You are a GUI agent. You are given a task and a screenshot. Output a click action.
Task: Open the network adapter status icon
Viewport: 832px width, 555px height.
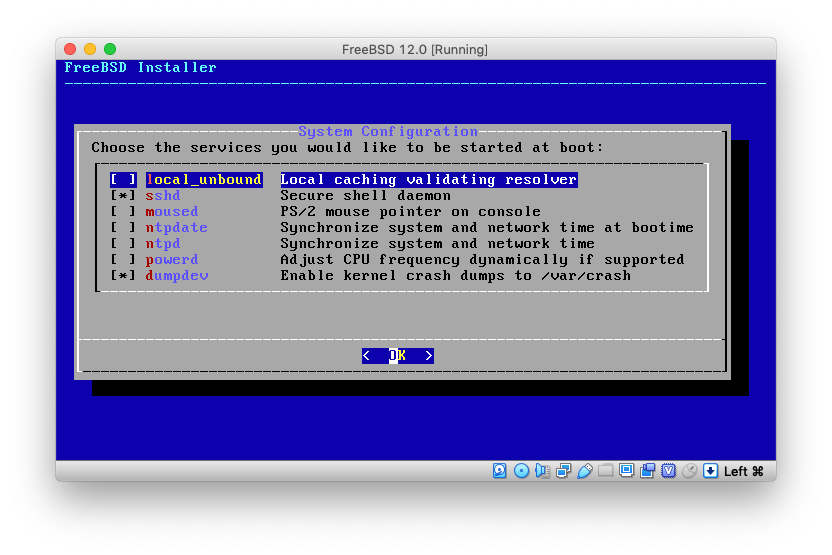click(x=563, y=471)
